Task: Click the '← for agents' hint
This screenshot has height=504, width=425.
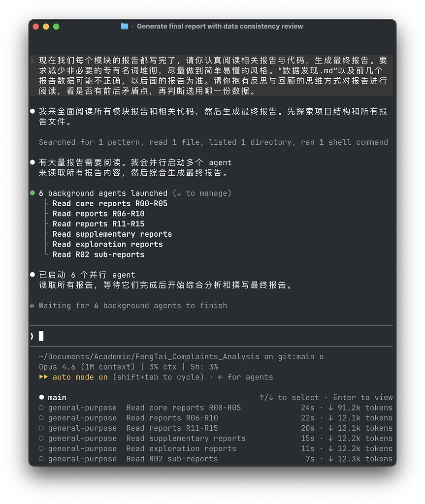Action: [x=245, y=377]
